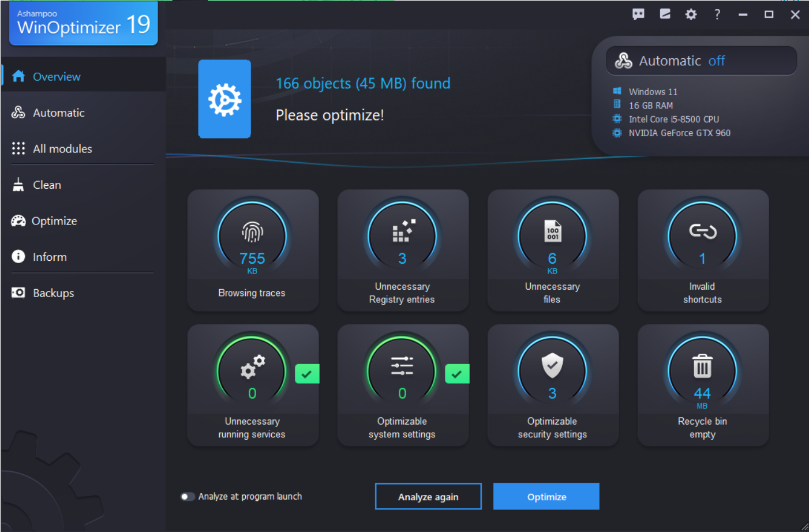Click the Browsing traces fingerprint icon
Viewport: 809px width, 532px height.
252,232
